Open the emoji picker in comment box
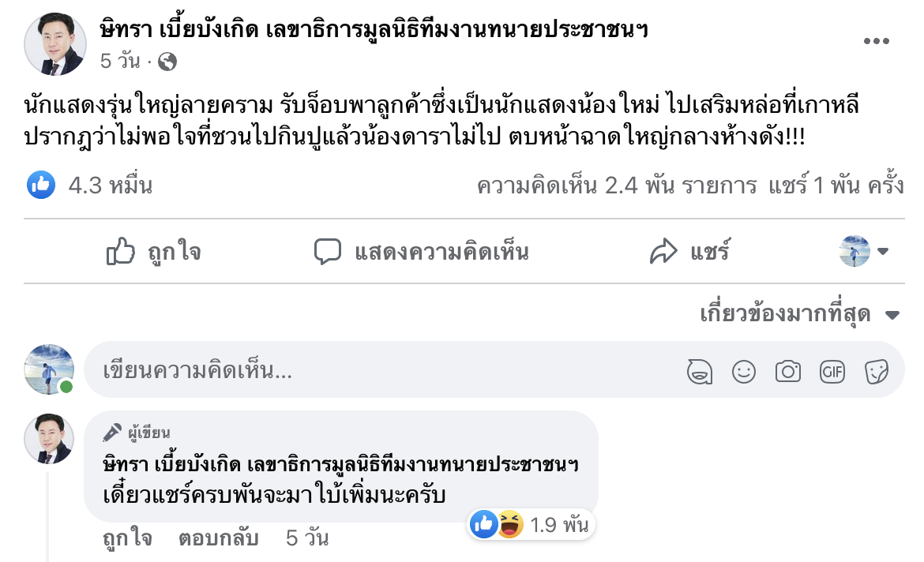 tap(744, 370)
